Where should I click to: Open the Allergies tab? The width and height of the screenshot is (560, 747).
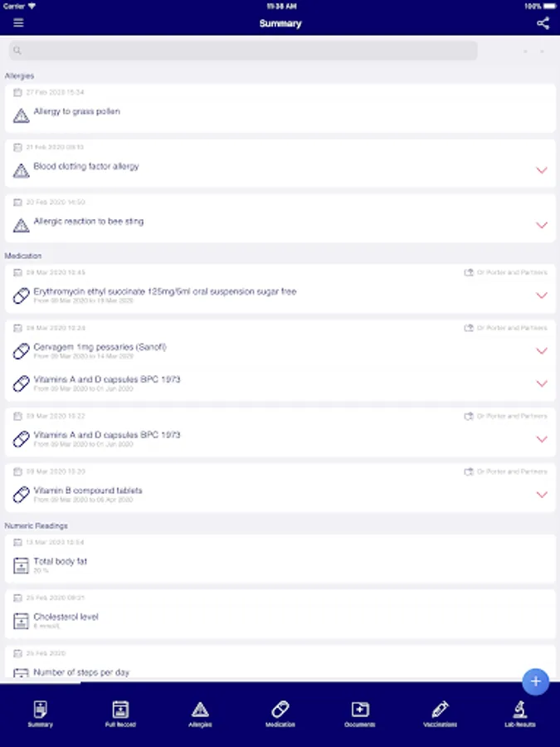[x=200, y=713]
